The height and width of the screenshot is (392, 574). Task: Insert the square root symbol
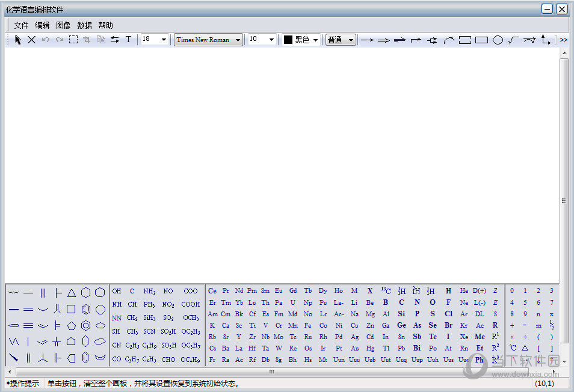coord(513,40)
